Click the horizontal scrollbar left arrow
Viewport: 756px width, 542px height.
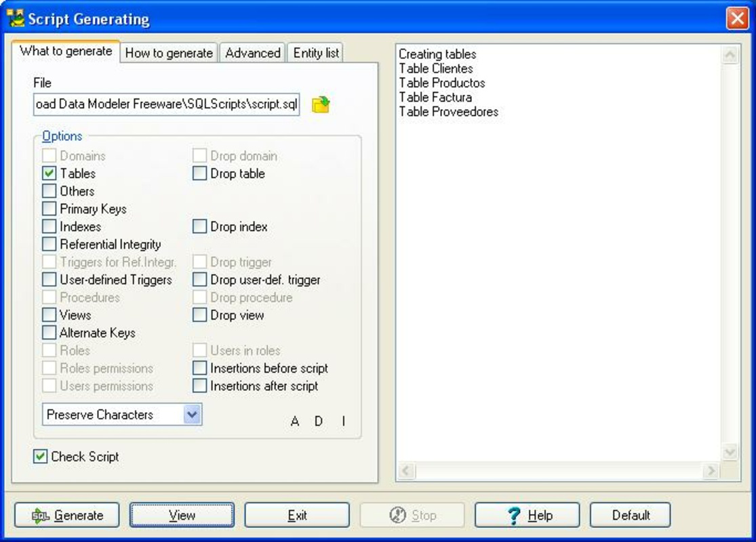[406, 471]
